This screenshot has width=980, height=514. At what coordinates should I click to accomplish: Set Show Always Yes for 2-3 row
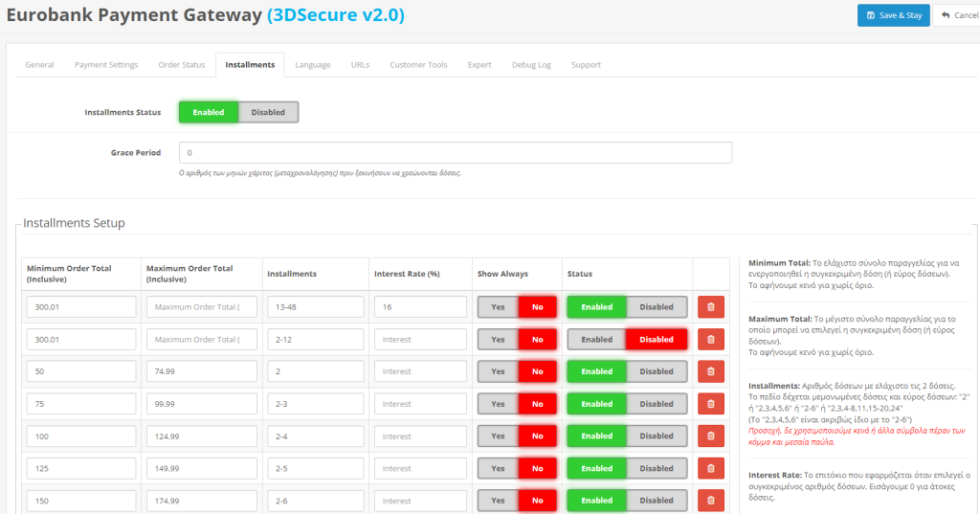pos(498,404)
